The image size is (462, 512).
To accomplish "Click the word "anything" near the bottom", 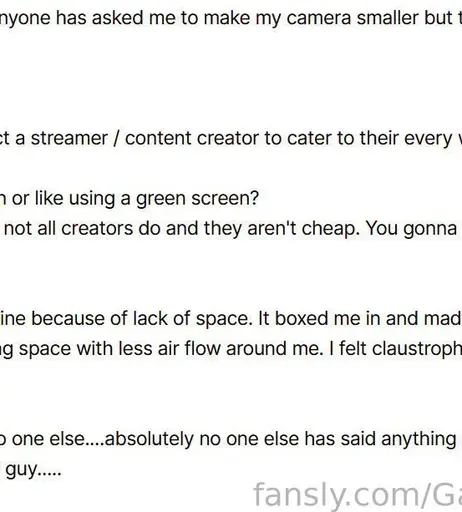I will pos(419,439).
